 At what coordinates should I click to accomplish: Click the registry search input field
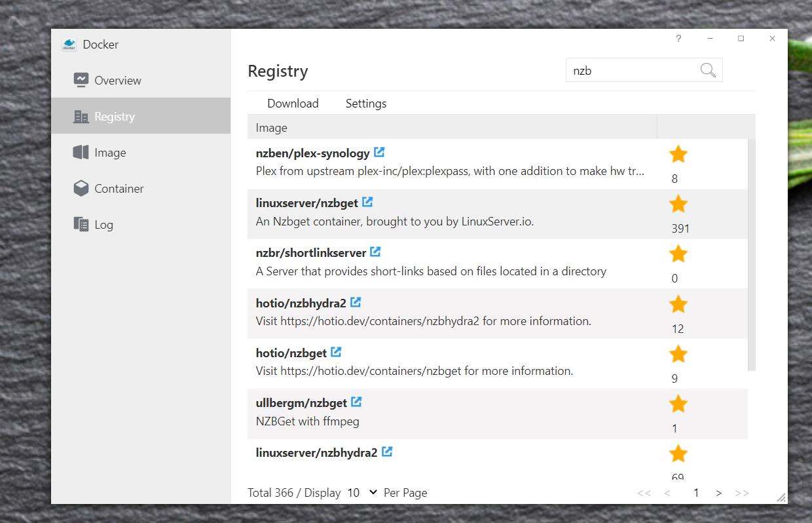(630, 71)
